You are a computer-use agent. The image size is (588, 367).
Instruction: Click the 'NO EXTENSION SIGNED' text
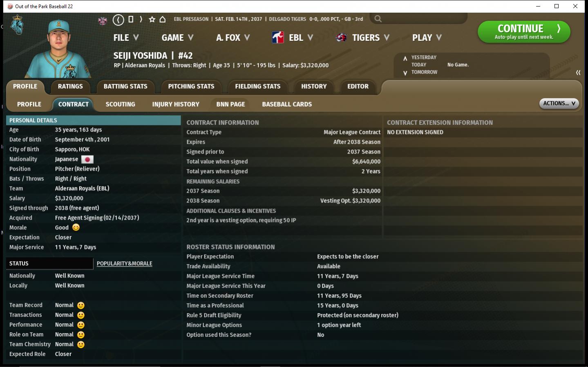[x=415, y=132]
